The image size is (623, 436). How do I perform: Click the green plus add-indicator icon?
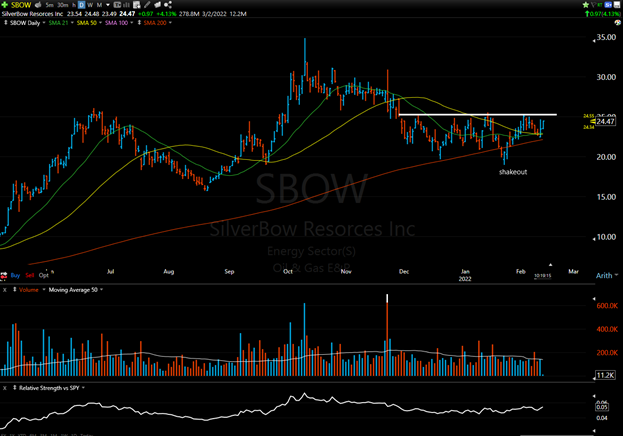click(5, 5)
